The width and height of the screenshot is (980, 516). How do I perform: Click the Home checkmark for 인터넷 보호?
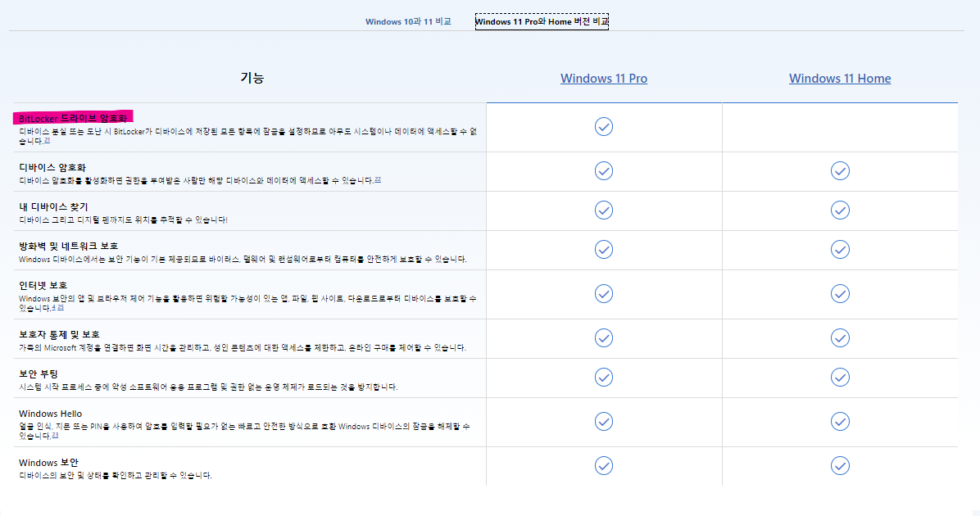point(840,293)
